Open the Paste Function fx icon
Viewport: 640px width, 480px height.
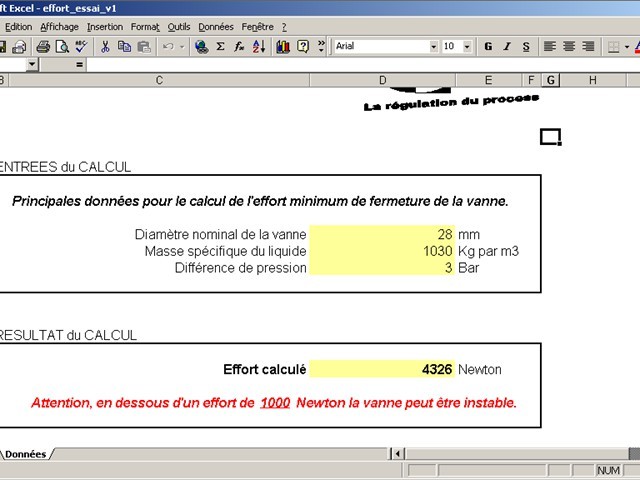239,47
